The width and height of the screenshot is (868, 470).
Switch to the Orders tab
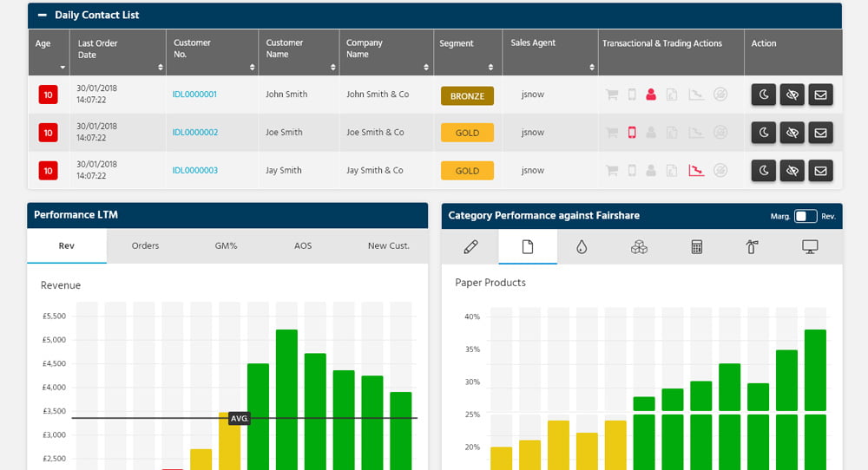pyautogui.click(x=145, y=246)
